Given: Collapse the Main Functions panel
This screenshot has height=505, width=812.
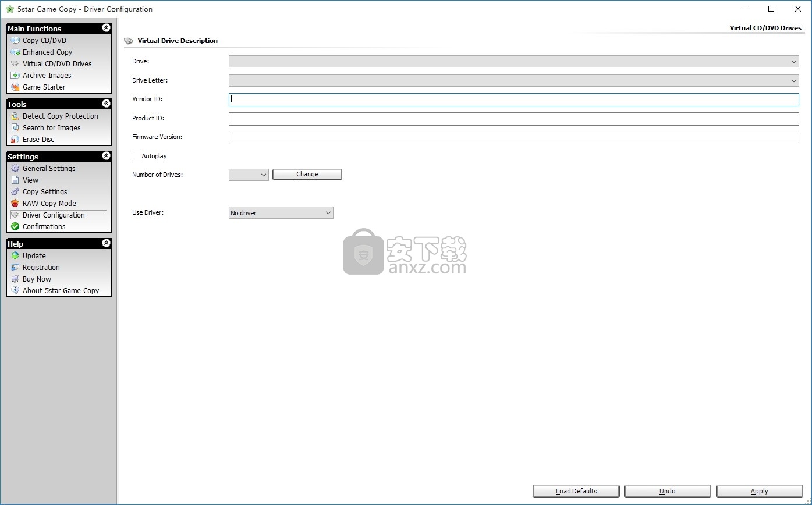Looking at the screenshot, I should coord(106,28).
